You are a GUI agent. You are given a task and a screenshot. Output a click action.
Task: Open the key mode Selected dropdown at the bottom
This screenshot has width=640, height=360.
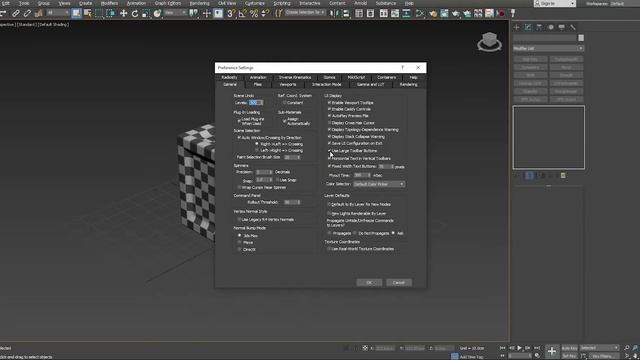(600, 348)
